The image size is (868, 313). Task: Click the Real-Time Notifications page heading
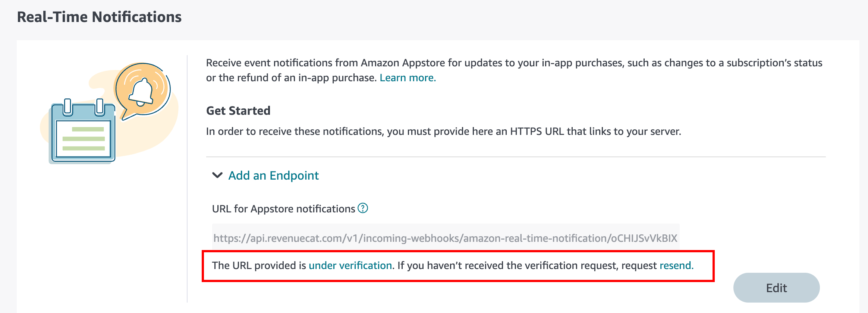pyautogui.click(x=99, y=17)
